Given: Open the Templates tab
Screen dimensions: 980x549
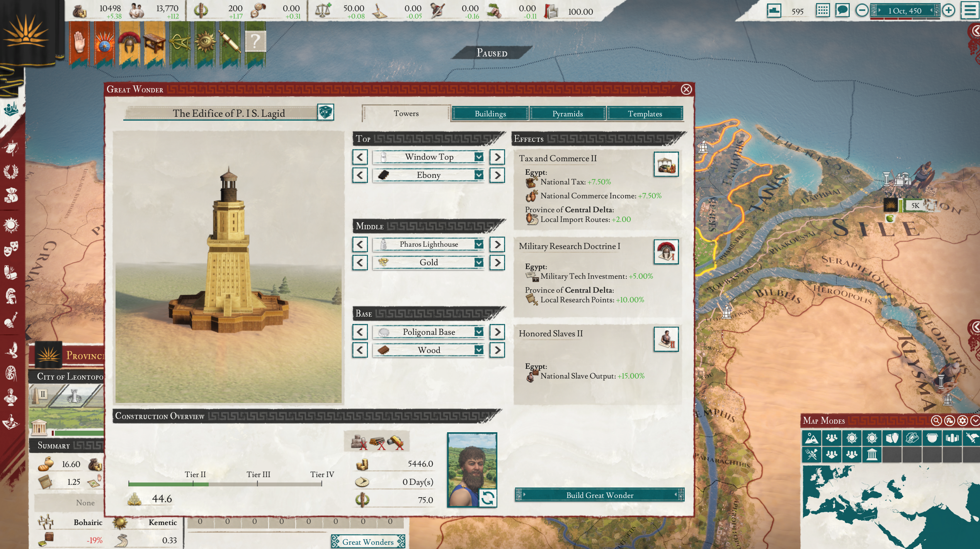Looking at the screenshot, I should (x=645, y=114).
